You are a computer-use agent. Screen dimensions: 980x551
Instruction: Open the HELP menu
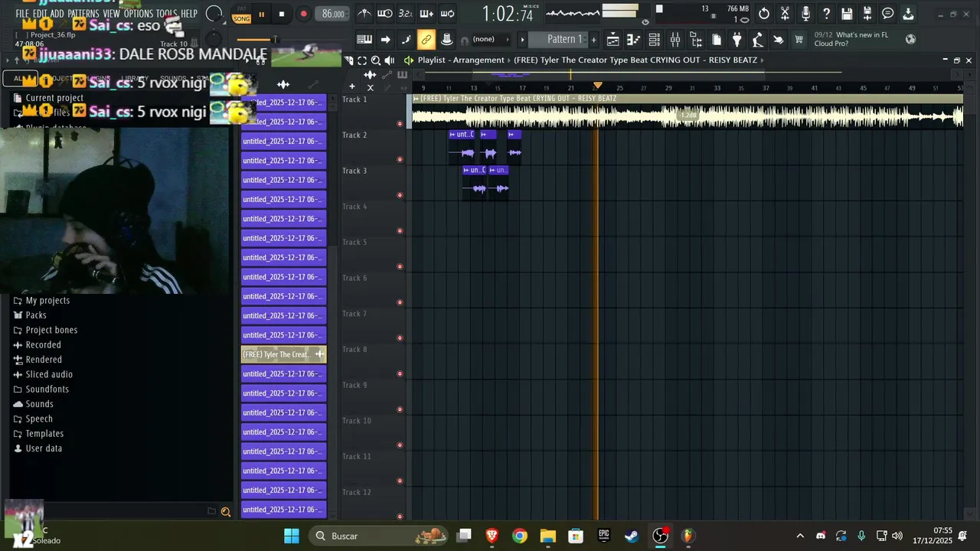click(189, 14)
